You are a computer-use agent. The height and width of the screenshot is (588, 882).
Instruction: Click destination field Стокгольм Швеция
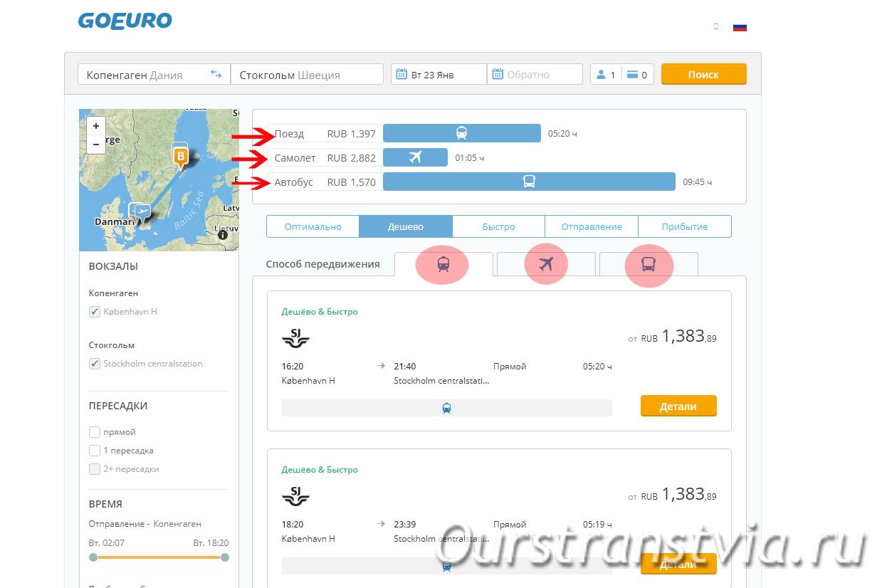point(307,74)
